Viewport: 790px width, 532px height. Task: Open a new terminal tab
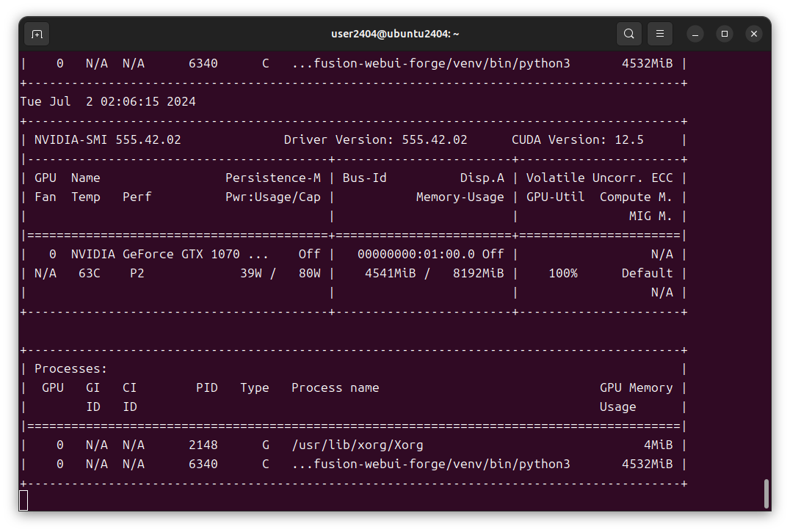(37, 34)
